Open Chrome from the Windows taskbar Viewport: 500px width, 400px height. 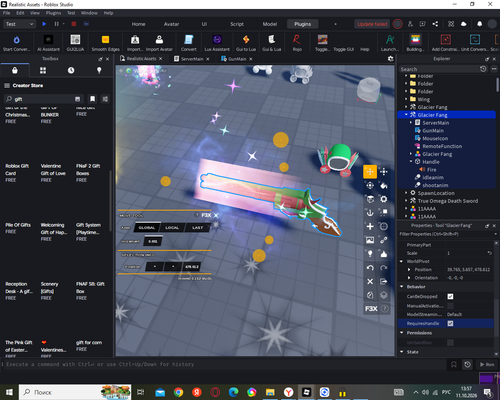coord(178,392)
